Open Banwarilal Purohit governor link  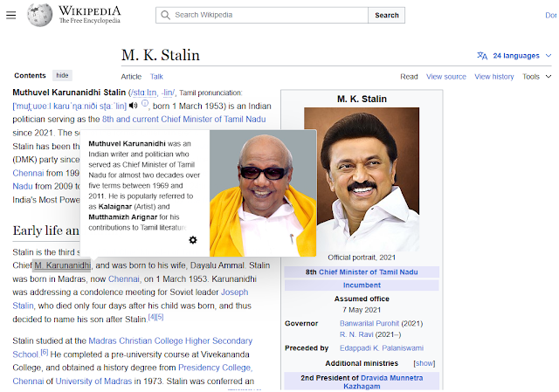pyautogui.click(x=369, y=324)
